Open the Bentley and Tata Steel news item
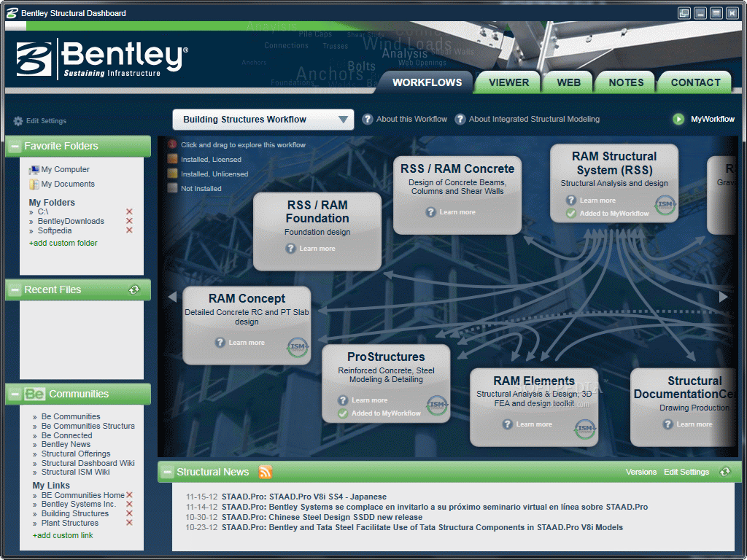Image resolution: width=747 pixels, height=560 pixels. tap(422, 528)
